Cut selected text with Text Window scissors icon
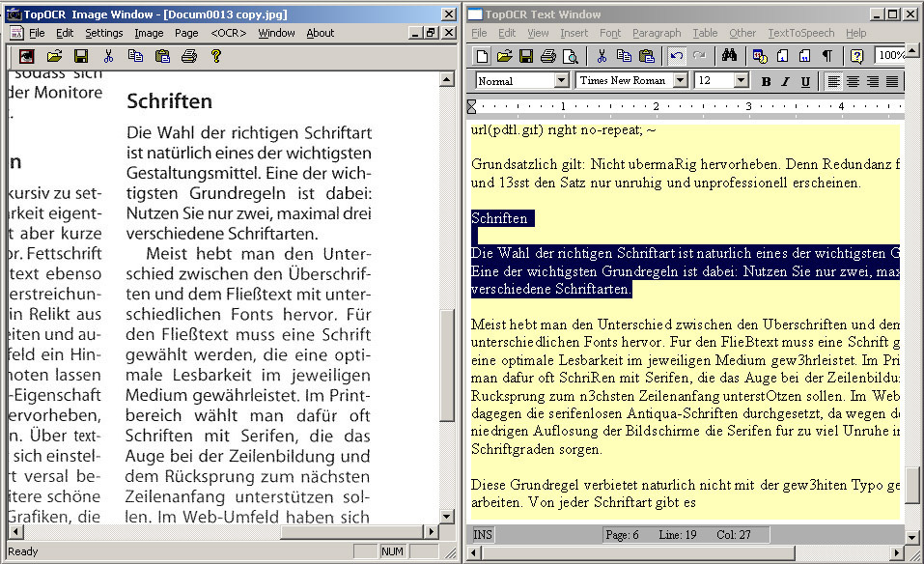 [x=602, y=56]
